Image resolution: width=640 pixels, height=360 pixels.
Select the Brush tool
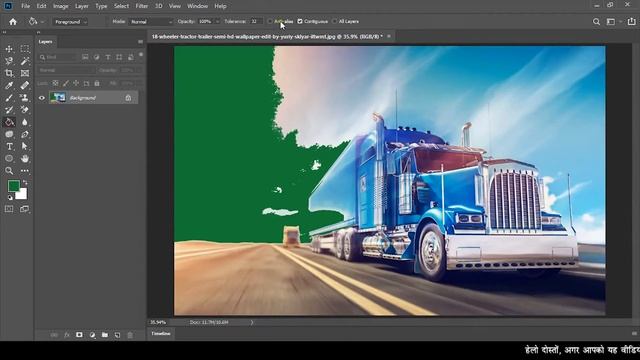tap(9, 98)
